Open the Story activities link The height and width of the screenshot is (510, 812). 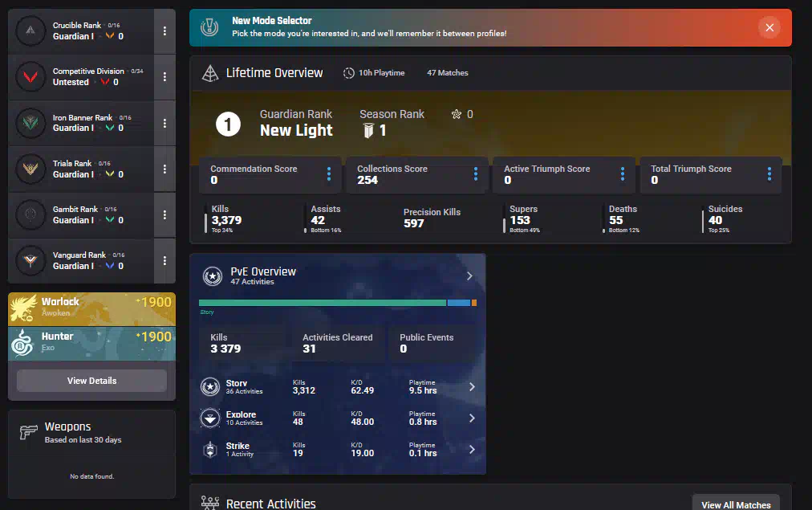click(x=244, y=386)
